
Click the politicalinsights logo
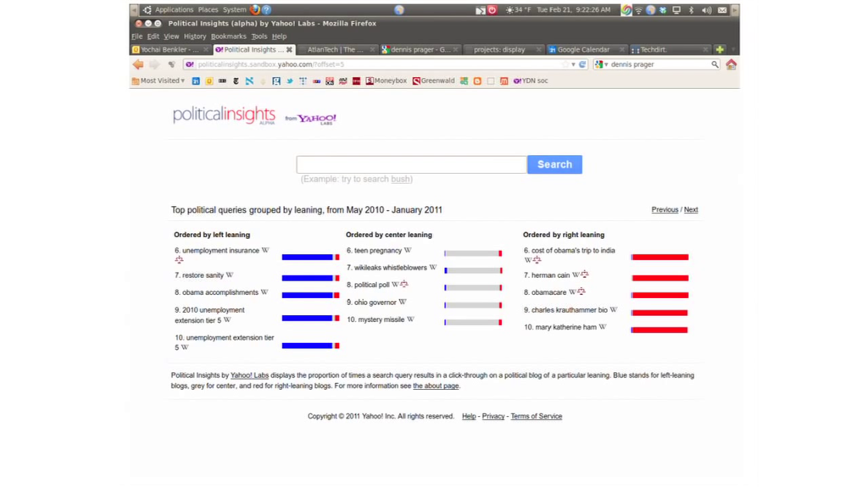tap(224, 115)
